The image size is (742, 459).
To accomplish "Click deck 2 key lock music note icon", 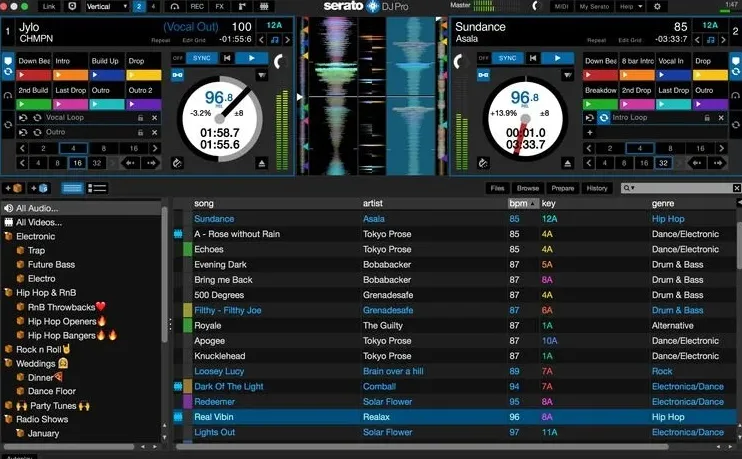I will (710, 40).
